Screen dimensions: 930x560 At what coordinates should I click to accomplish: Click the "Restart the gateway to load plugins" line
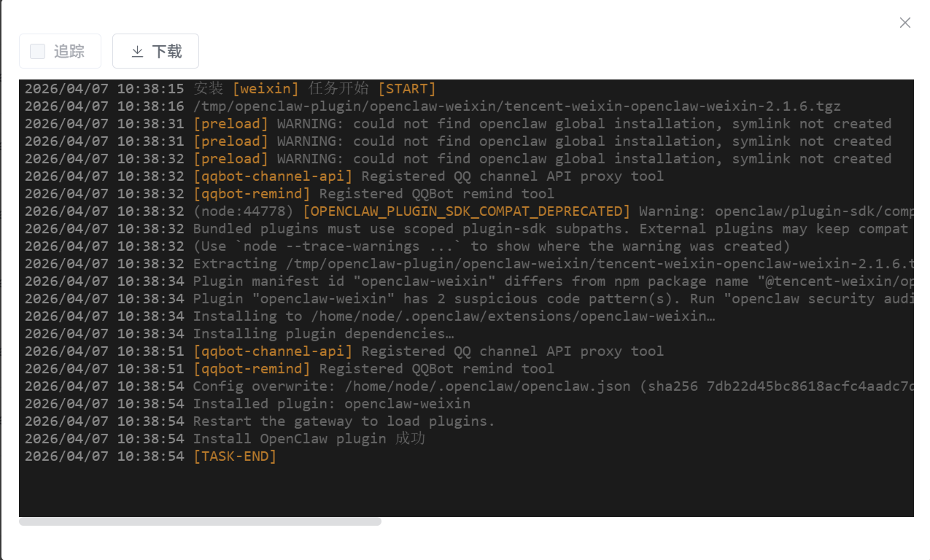click(x=344, y=421)
